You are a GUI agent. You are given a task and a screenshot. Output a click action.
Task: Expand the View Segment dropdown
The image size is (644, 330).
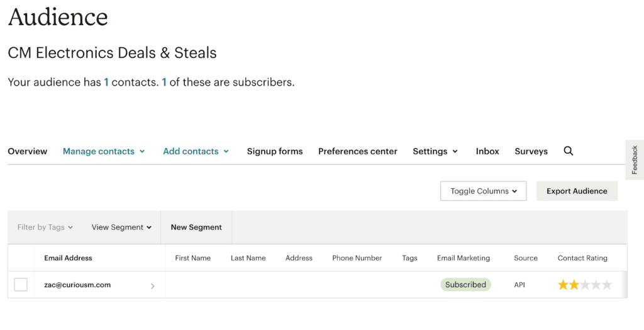121,227
